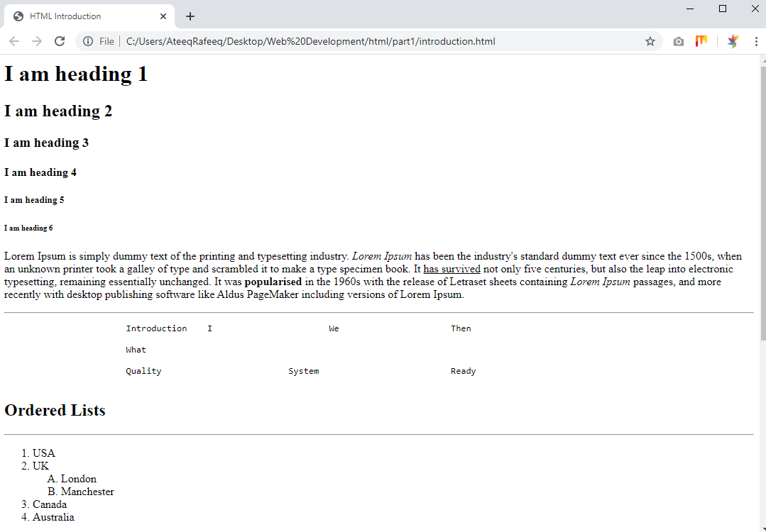
Task: Open a new tab with plus button
Action: coord(190,16)
